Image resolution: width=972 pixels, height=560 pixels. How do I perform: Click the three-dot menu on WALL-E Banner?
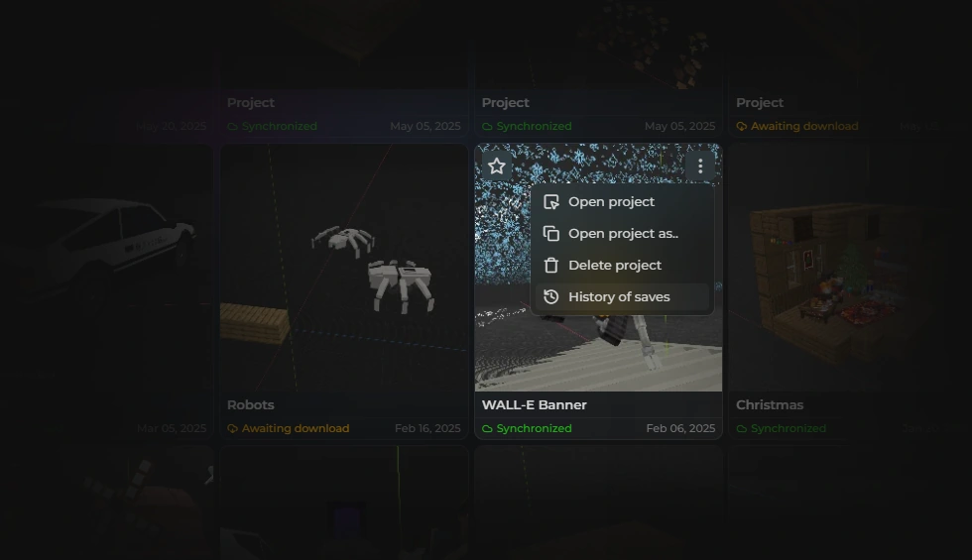700,167
